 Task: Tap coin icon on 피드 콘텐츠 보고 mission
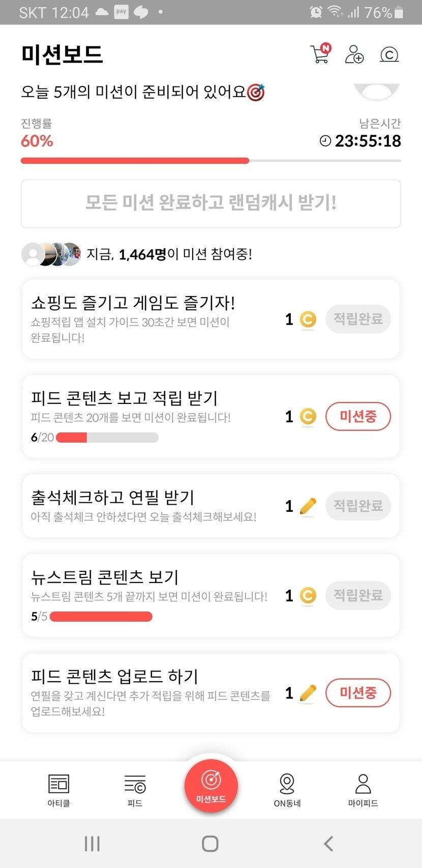tap(308, 417)
